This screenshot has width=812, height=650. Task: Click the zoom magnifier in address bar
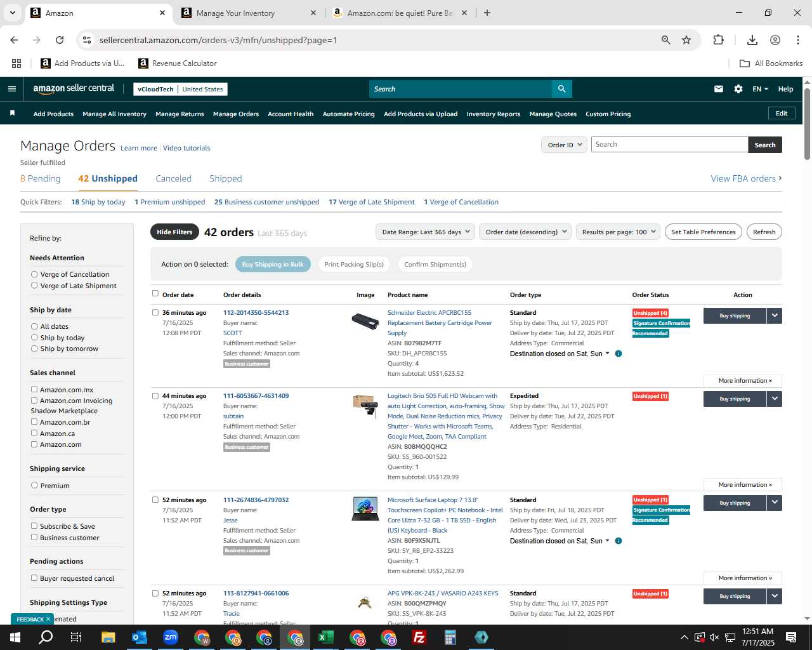[x=666, y=40]
